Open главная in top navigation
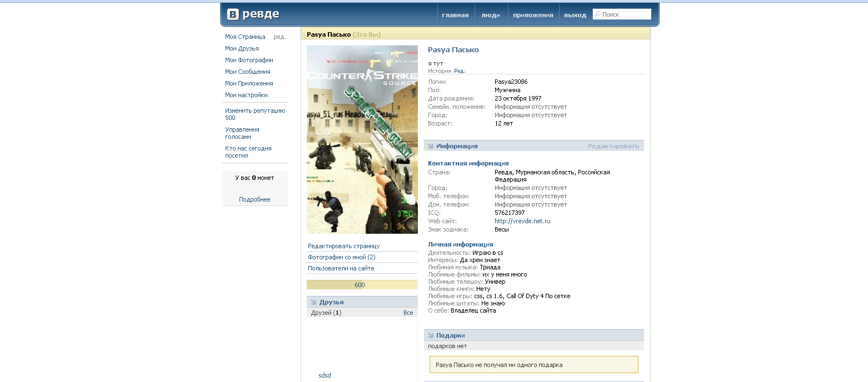 click(455, 15)
